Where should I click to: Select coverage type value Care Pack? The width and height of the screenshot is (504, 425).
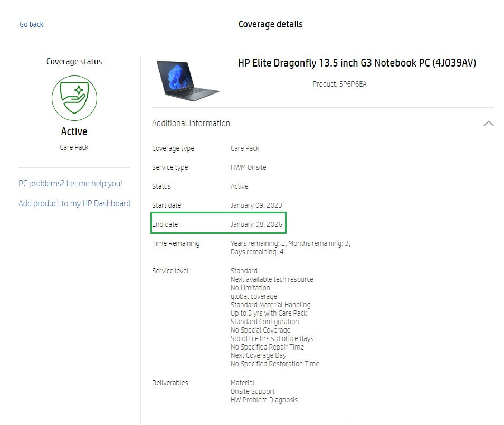(x=244, y=148)
